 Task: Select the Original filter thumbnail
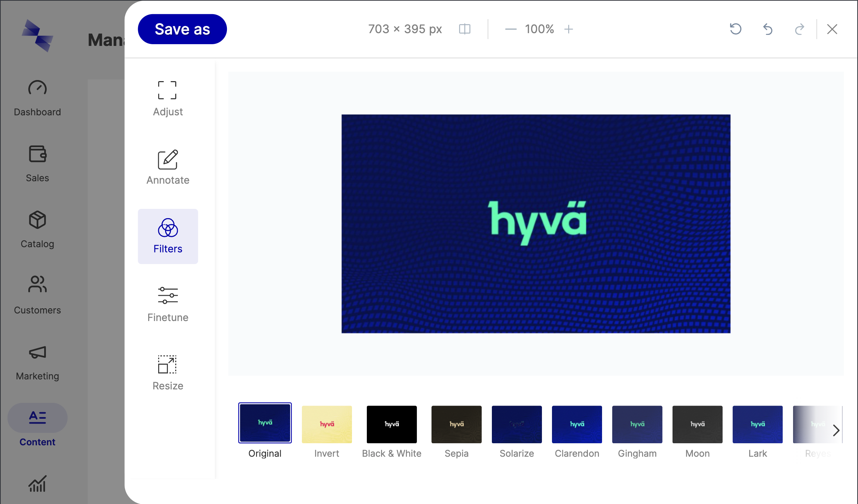click(x=265, y=423)
